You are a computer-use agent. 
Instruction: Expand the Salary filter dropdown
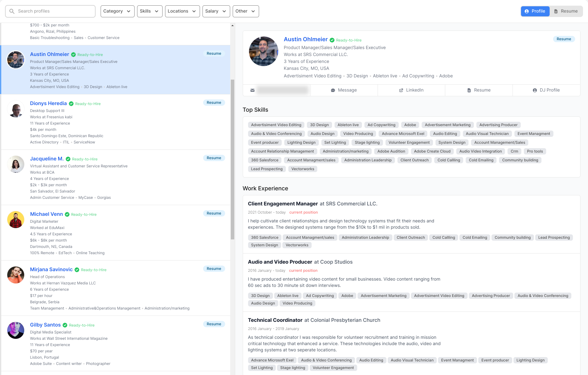click(216, 11)
